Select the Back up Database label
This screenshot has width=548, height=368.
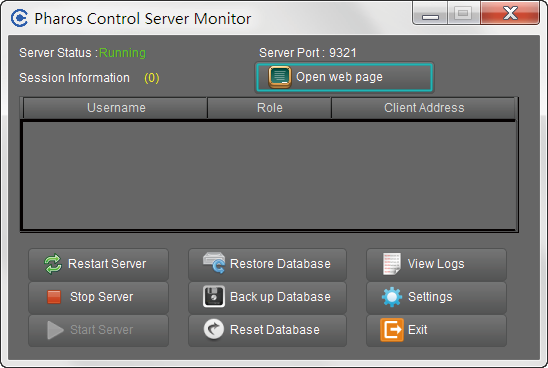[x=280, y=297]
